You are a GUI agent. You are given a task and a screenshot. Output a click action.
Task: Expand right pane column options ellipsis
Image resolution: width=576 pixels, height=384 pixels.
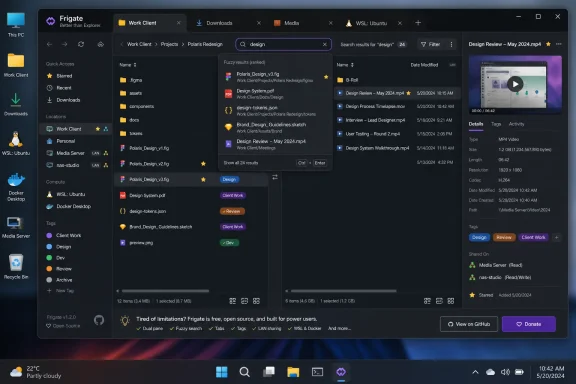[x=452, y=65]
